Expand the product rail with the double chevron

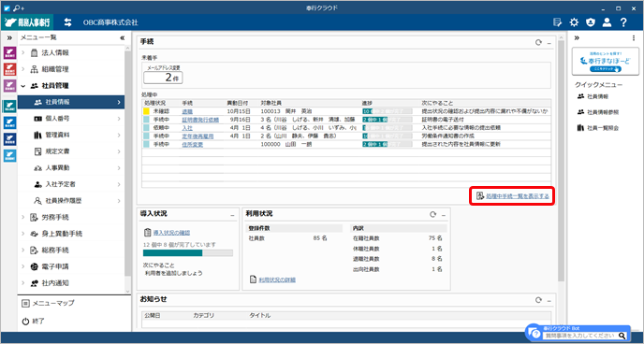tap(9, 38)
